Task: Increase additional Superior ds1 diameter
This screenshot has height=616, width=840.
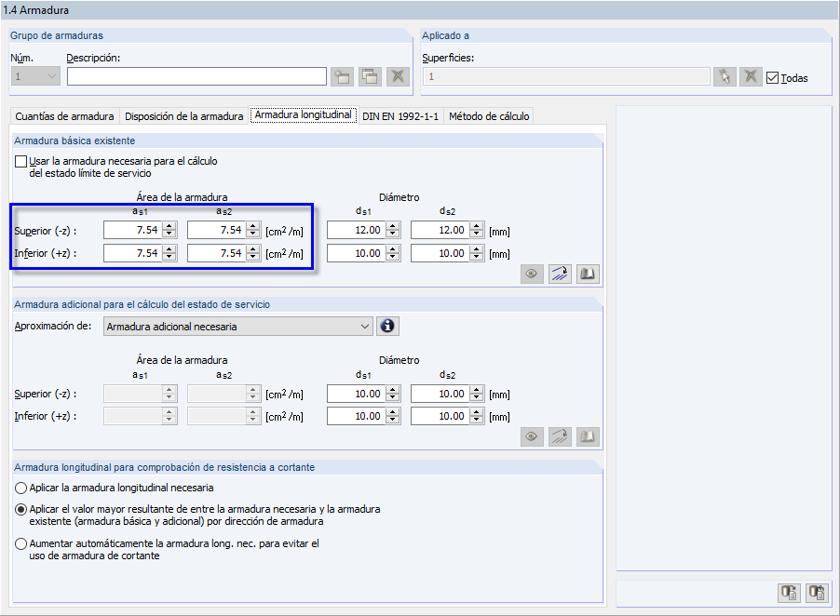Action: click(x=393, y=390)
